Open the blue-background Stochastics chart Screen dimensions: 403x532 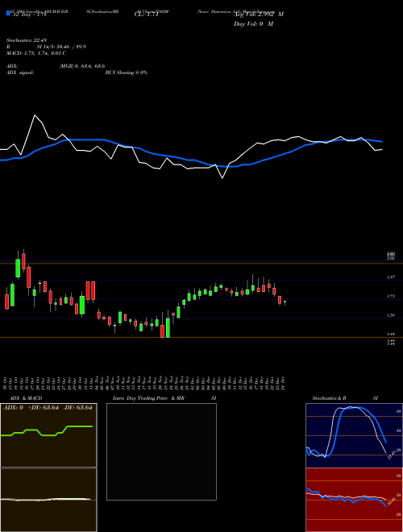tap(354, 435)
